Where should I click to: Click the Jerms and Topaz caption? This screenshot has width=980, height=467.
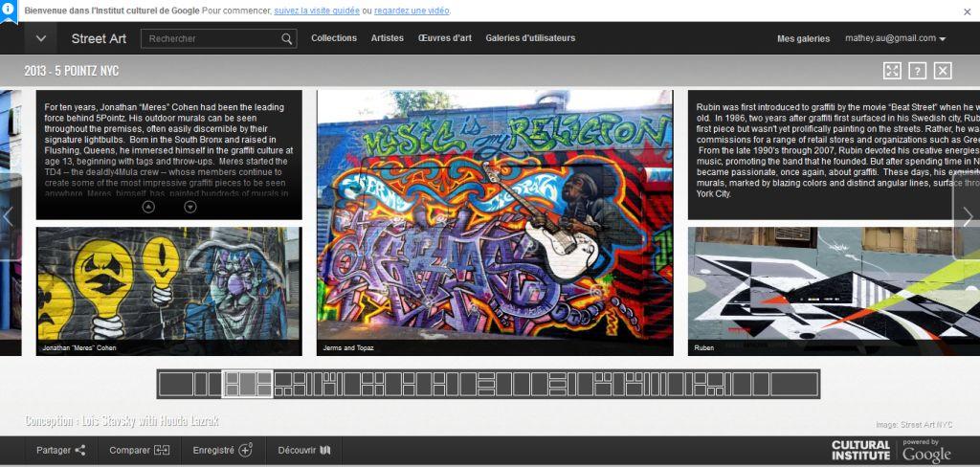coord(348,347)
